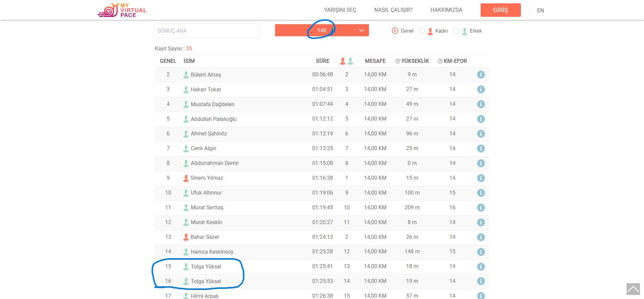The image size is (644, 299).
Task: Open info icon for Abdurrahman Demir
Action: pyautogui.click(x=481, y=163)
